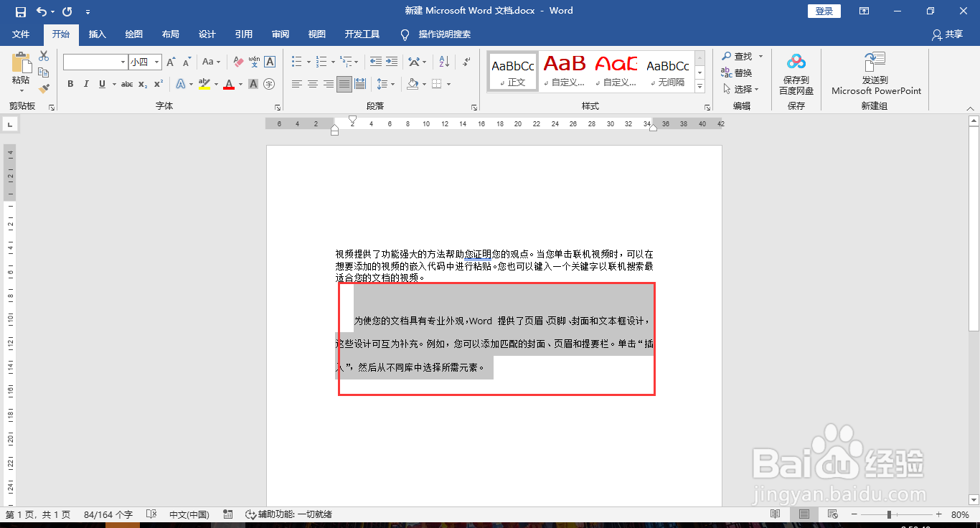Click the 登录 button
980x528 pixels.
[824, 10]
